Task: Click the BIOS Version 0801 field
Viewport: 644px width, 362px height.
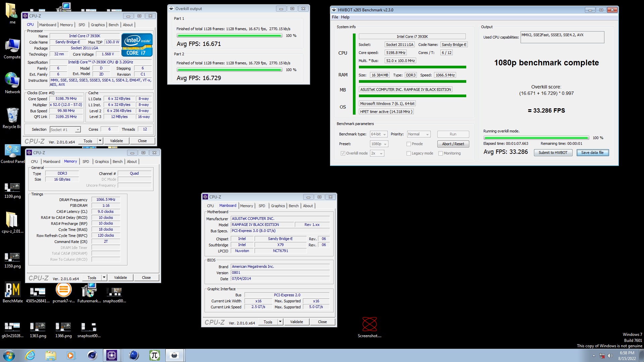Action: [x=280, y=273]
